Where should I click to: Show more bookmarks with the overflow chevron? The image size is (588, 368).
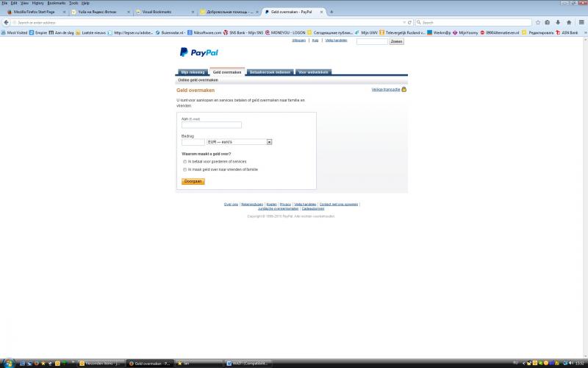[x=585, y=32]
